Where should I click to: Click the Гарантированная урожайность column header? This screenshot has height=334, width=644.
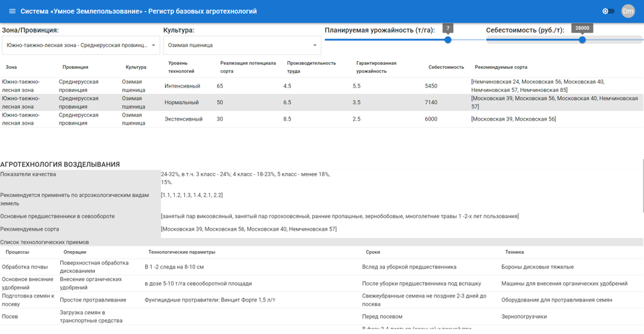click(376, 67)
